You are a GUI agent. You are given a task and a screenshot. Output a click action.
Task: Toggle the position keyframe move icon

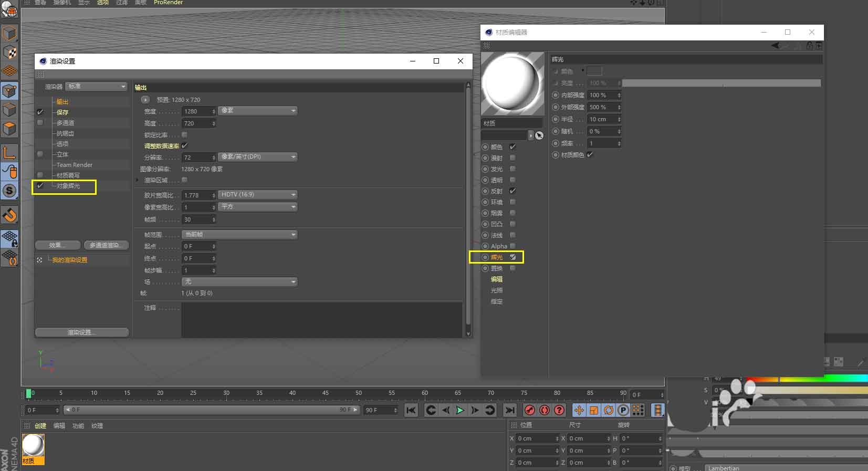coord(579,410)
